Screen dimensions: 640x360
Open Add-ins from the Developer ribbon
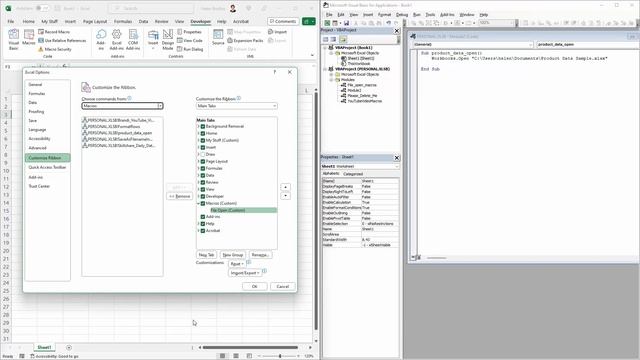coord(101,40)
